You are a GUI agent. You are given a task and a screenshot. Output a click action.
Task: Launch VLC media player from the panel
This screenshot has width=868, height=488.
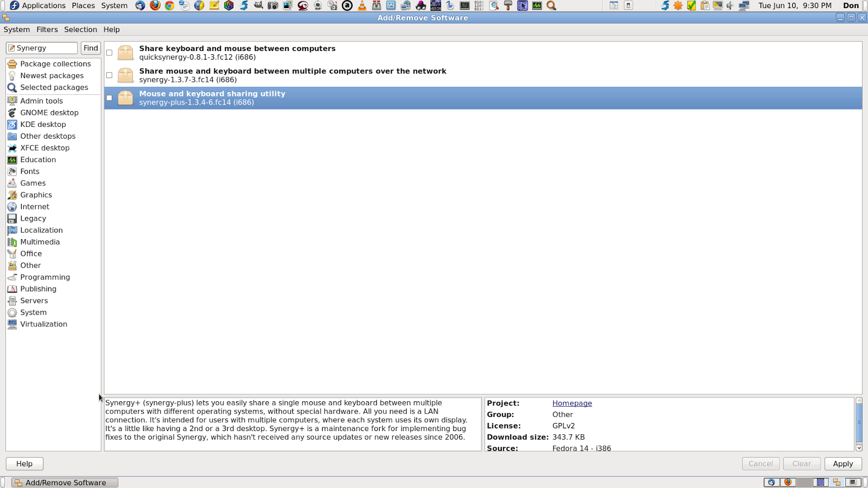[x=362, y=5]
